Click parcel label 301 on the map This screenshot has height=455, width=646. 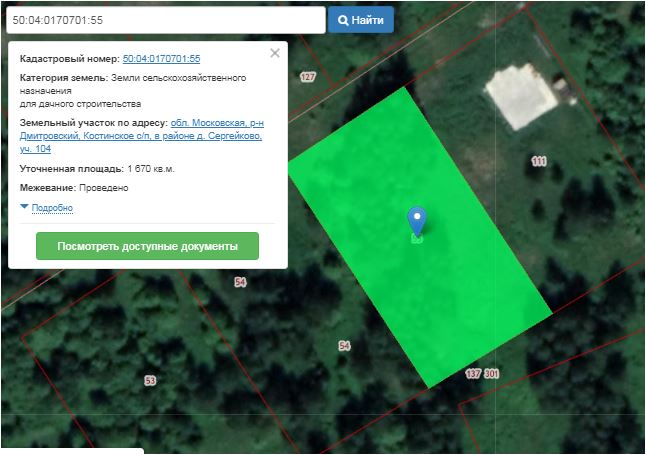(x=491, y=374)
